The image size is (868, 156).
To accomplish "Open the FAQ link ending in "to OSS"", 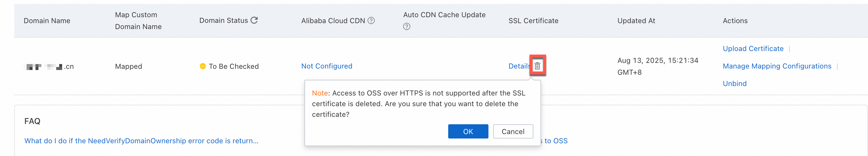I will (556, 141).
